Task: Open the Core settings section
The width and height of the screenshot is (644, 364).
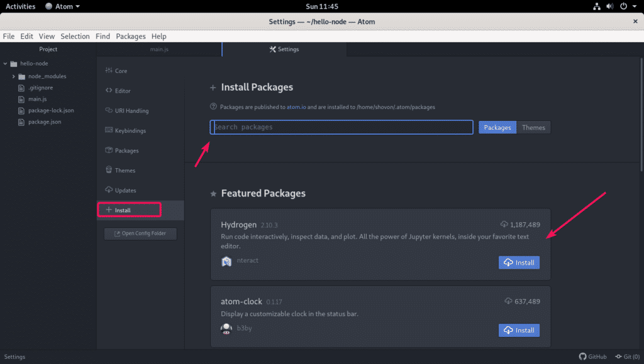Action: coord(121,71)
